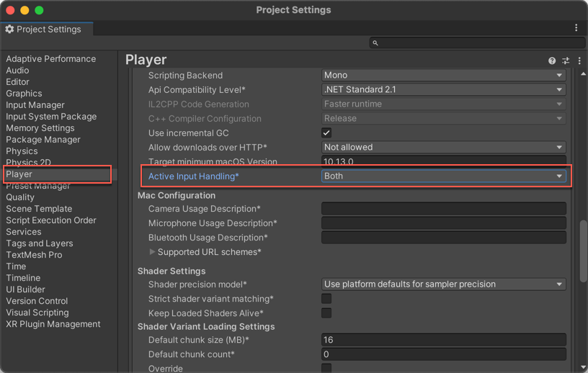Open the Shader precision model dropdown
The height and width of the screenshot is (373, 588).
[x=443, y=284]
